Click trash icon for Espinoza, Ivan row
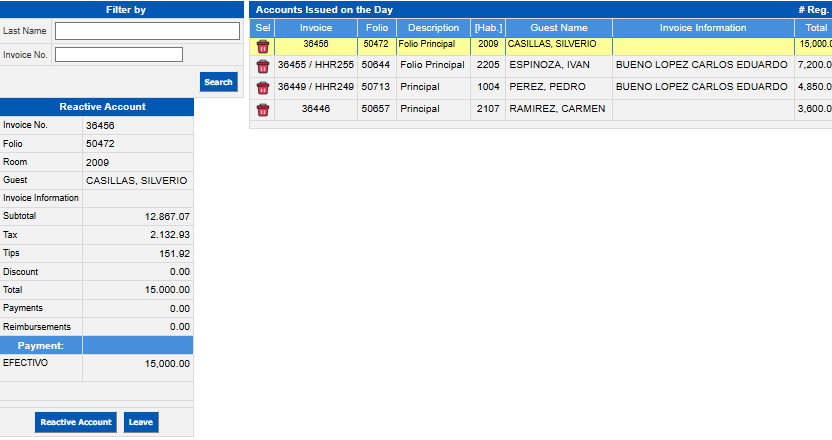 click(x=263, y=66)
